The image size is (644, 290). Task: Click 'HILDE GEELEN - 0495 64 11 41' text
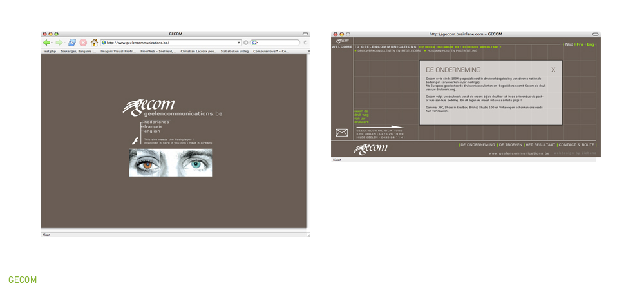381,137
